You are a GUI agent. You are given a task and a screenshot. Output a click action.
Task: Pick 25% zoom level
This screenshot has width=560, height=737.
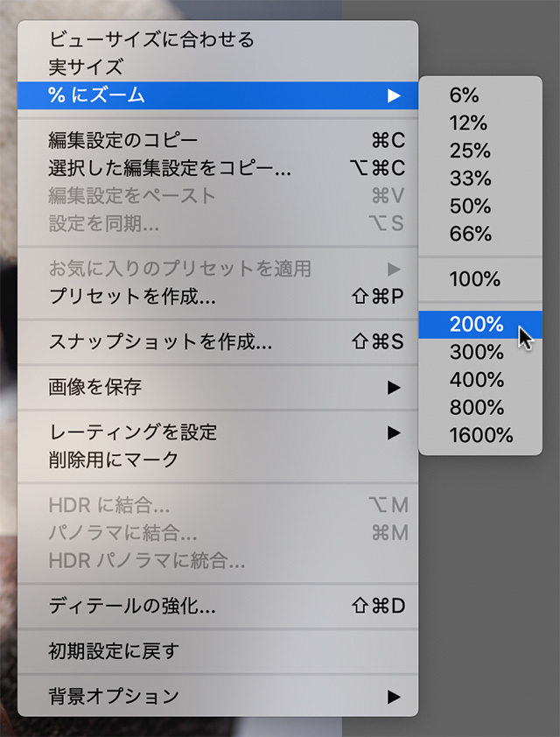click(470, 151)
